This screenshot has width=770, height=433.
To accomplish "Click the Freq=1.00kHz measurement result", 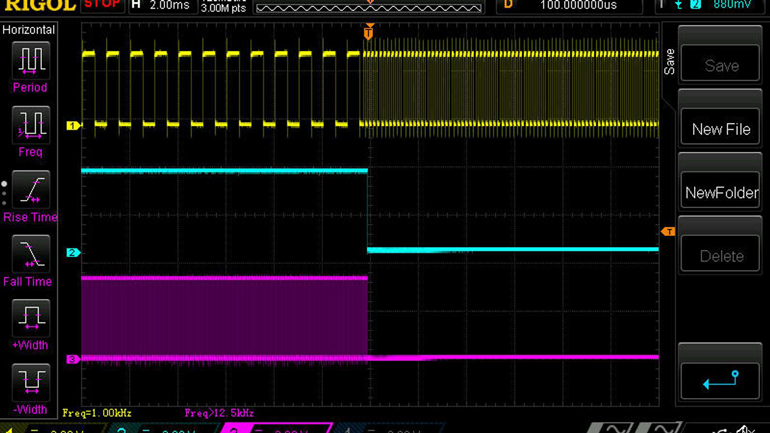I will [x=97, y=413].
